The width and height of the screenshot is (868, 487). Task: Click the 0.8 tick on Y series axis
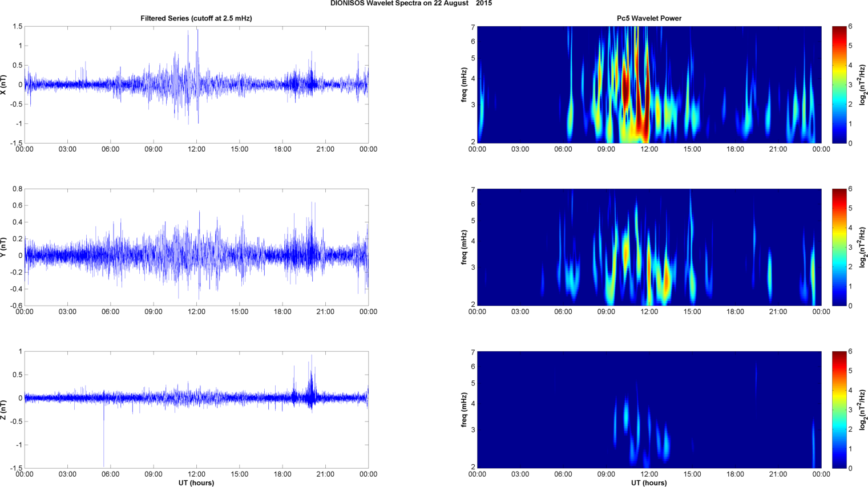tap(17, 189)
